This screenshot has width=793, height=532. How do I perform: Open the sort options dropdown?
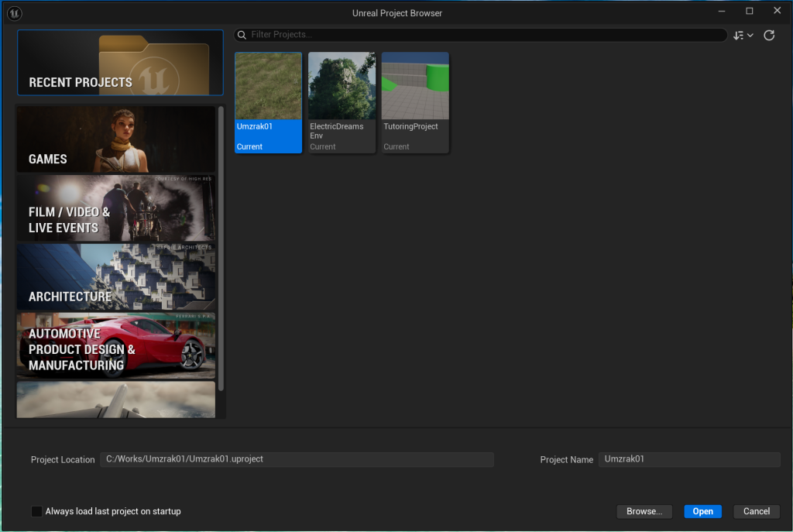point(743,35)
